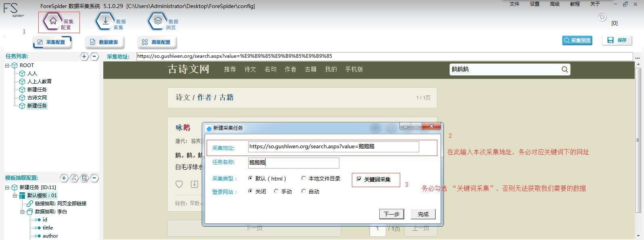This screenshot has height=240, width=644.
Task: Select the 人上人教育 task cube icon
Action: [23, 82]
